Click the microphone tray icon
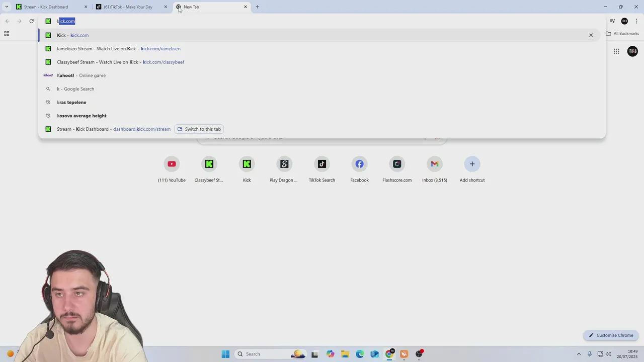The height and width of the screenshot is (362, 644). coord(590,354)
